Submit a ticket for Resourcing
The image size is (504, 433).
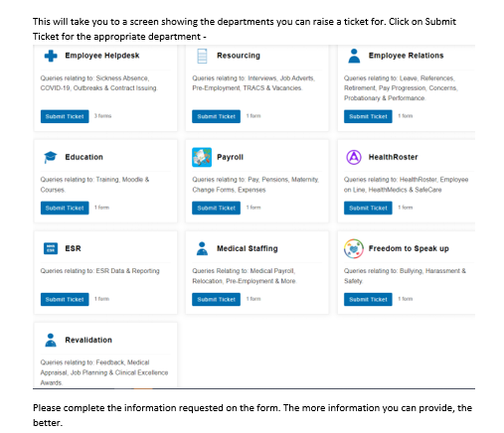(x=216, y=116)
